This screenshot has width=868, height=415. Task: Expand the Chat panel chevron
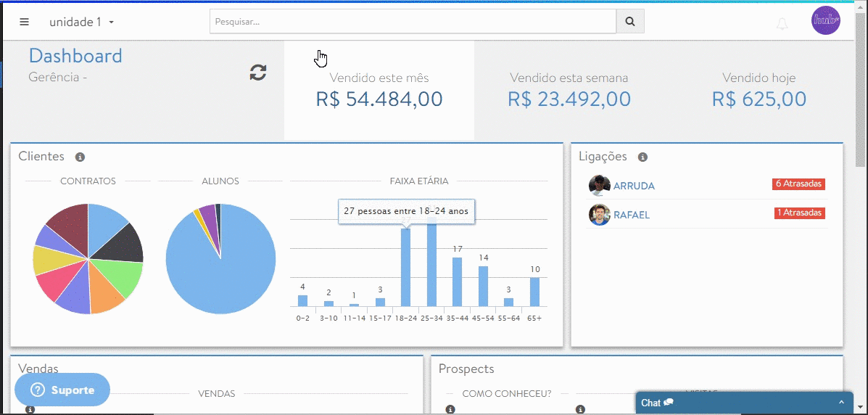pyautogui.click(x=841, y=403)
